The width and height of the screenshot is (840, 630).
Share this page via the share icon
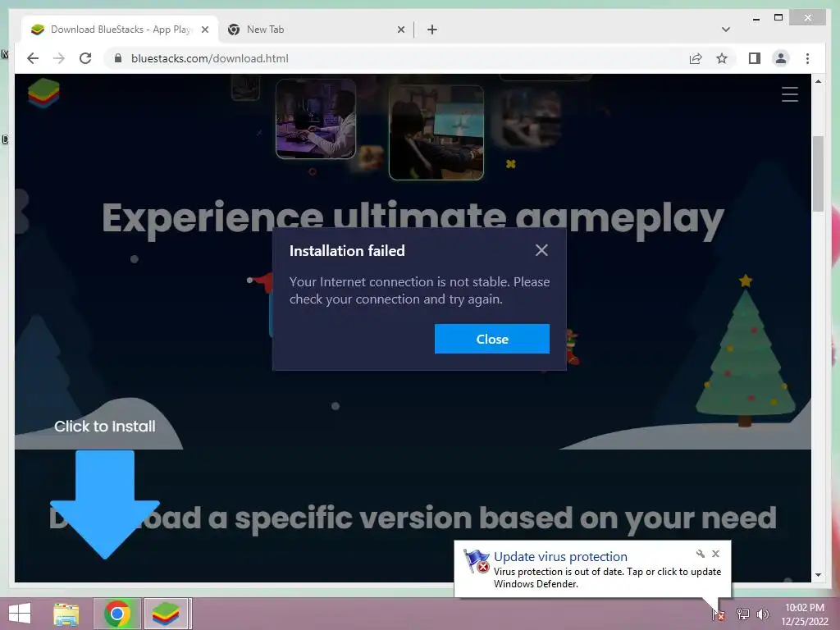696,58
